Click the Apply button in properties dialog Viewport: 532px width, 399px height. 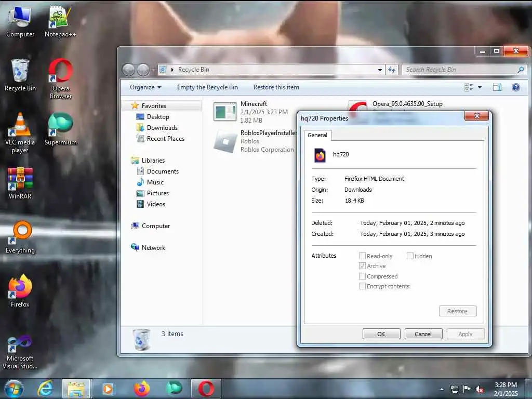[x=465, y=334]
